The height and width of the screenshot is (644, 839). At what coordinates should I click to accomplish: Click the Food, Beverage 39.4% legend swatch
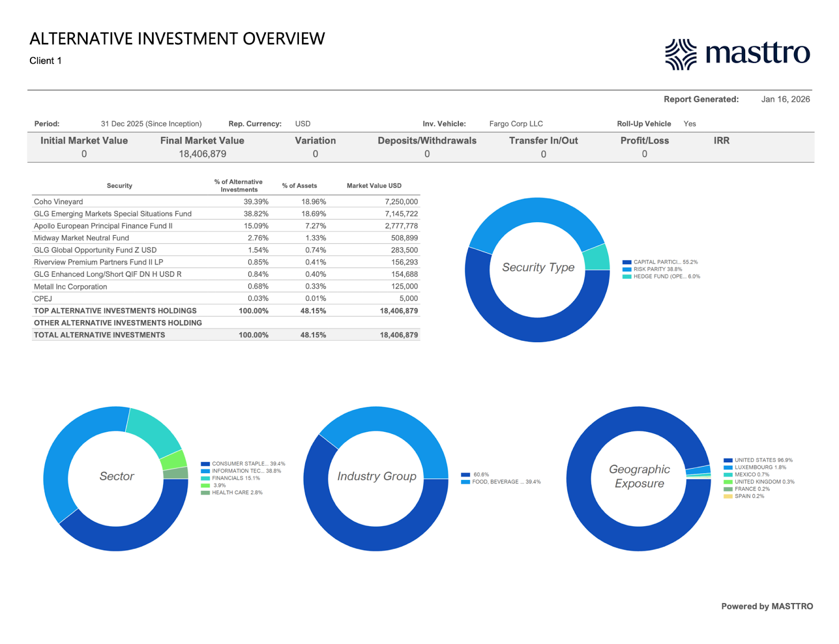click(x=465, y=482)
